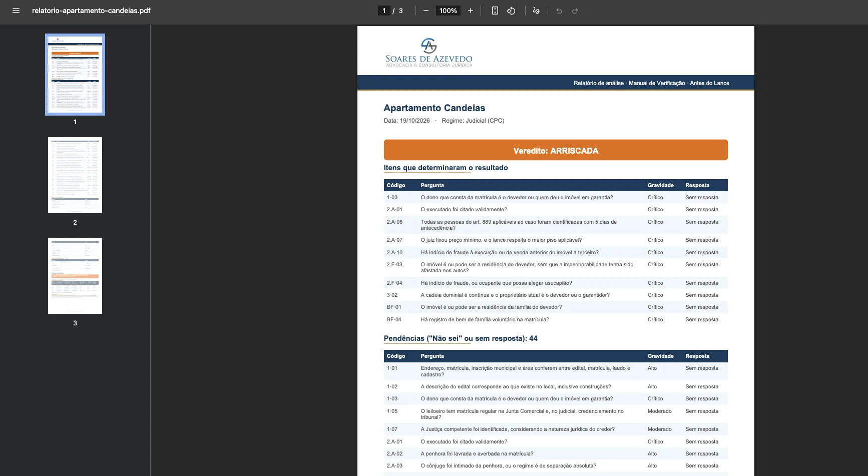
Task: Click 'Alto' severity for row 1·01
Action: [x=652, y=368]
